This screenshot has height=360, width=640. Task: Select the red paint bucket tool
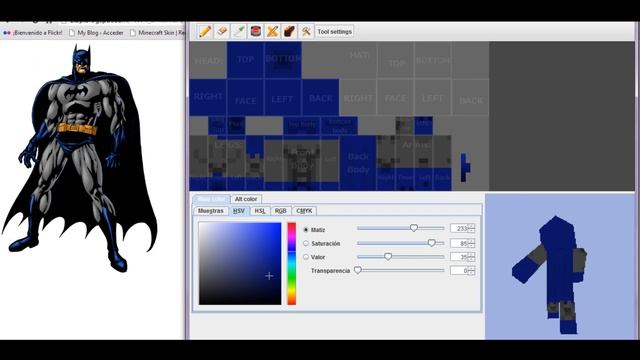(256, 31)
